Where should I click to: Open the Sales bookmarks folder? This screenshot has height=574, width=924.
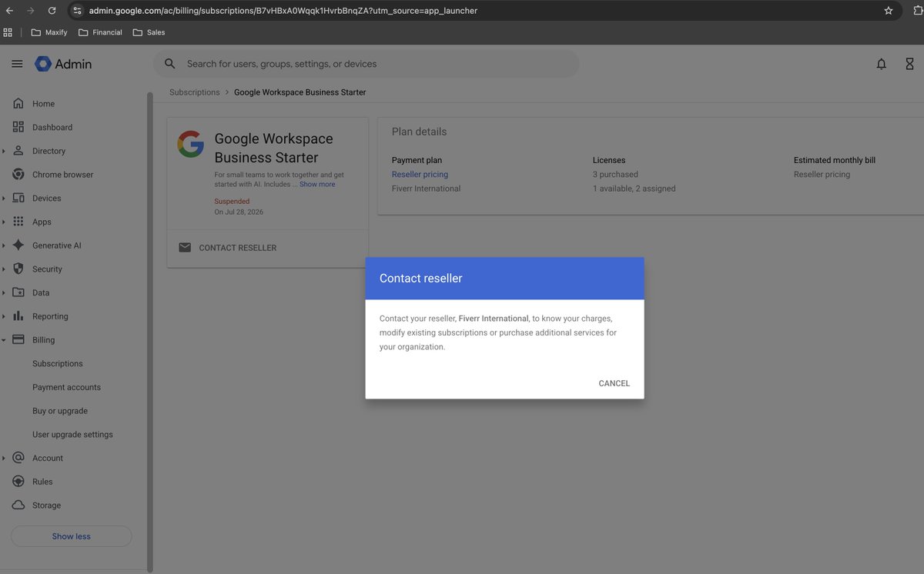[149, 32]
